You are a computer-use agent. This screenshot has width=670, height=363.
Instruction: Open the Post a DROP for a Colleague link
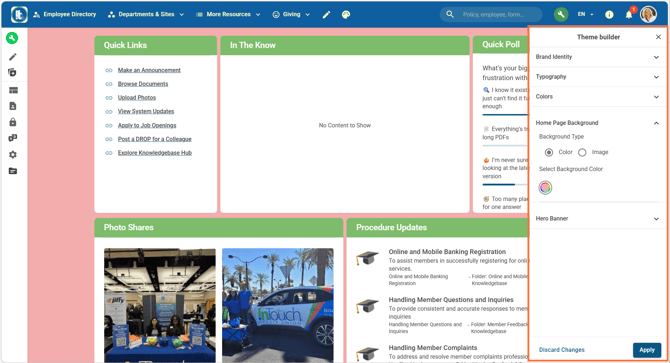coord(155,139)
